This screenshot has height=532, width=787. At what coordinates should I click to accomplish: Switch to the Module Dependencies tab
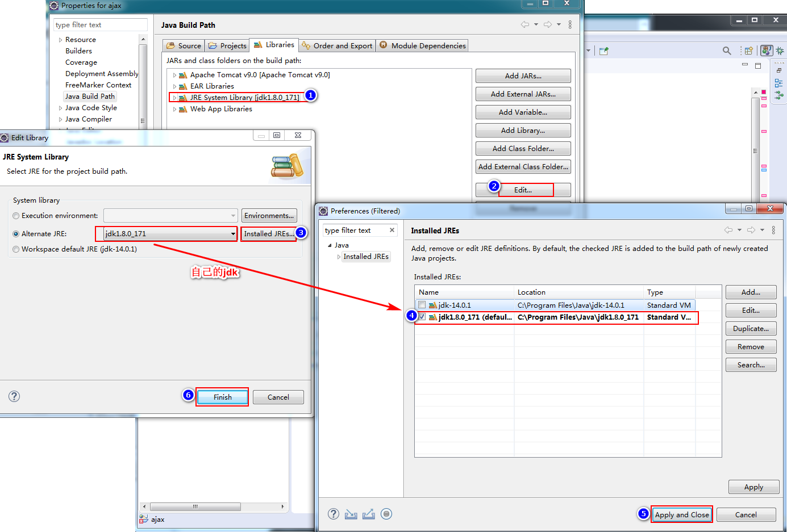(422, 45)
